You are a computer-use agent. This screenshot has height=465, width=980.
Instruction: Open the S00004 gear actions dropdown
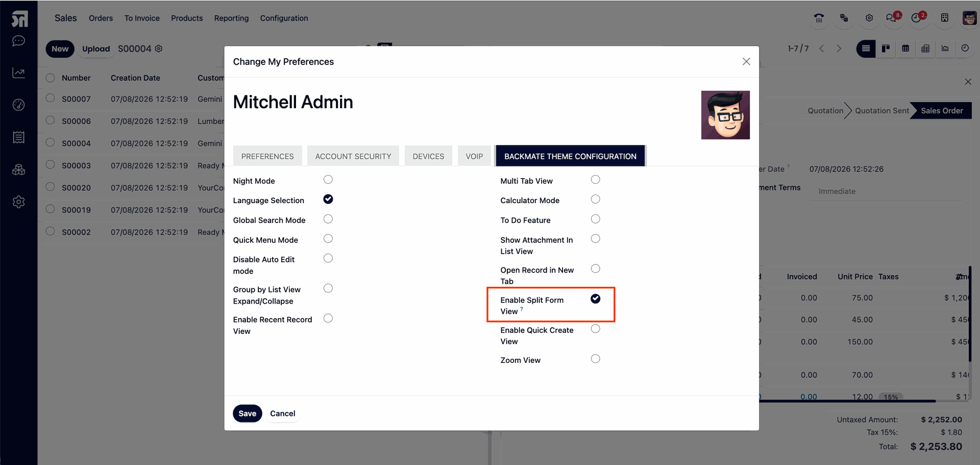[159, 48]
